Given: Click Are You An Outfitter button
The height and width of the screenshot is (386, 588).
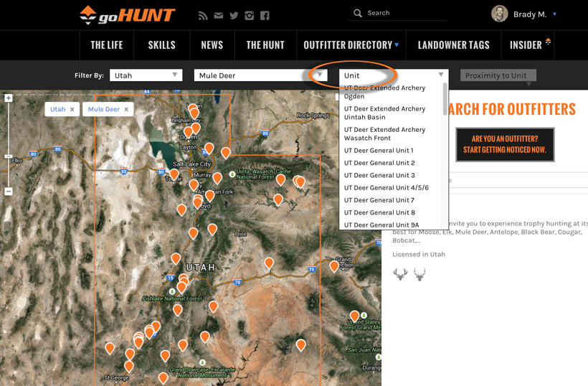Looking at the screenshot, I should tap(505, 144).
